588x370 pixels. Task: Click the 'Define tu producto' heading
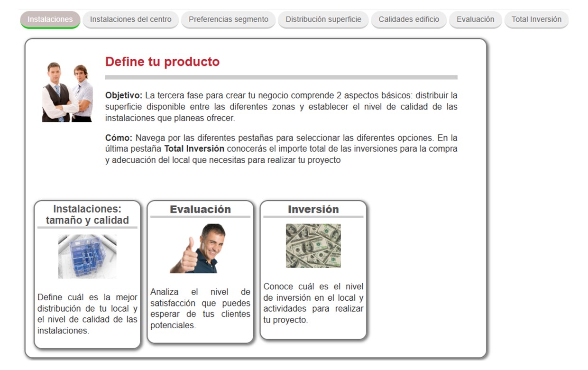[x=162, y=62]
